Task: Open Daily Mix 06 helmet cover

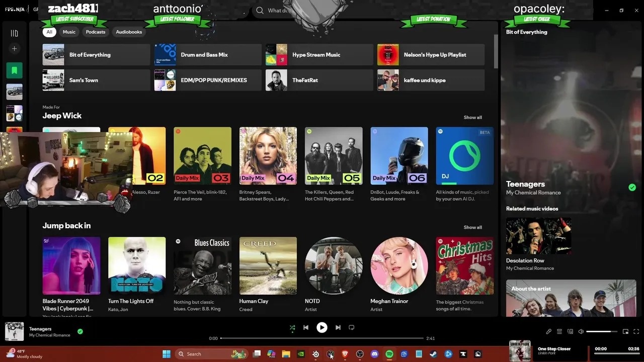Action: pos(399,156)
